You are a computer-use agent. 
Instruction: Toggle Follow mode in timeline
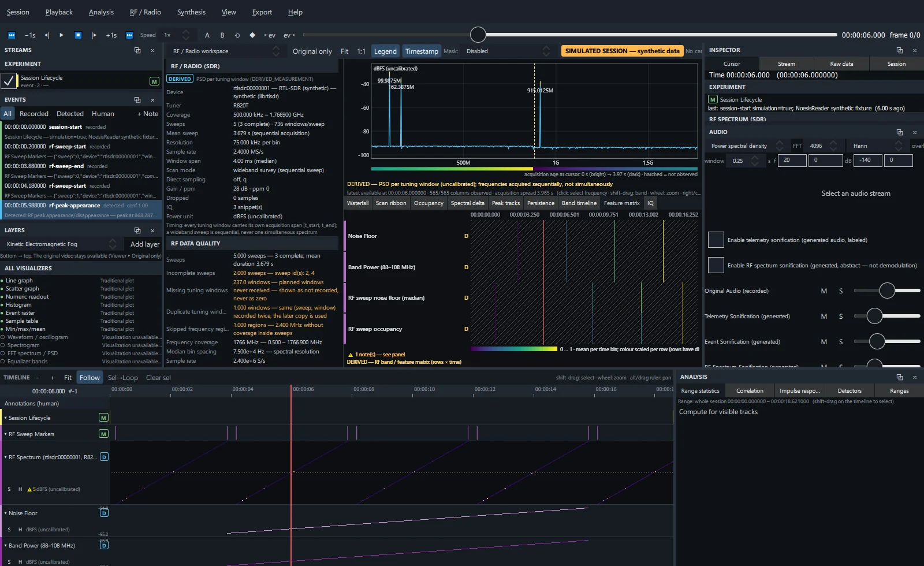point(90,378)
